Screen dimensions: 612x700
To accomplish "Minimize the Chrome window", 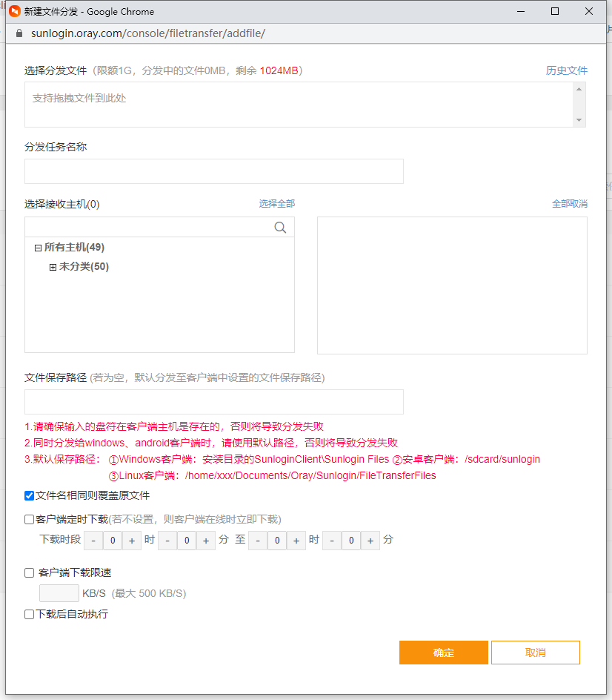I will (x=521, y=11).
